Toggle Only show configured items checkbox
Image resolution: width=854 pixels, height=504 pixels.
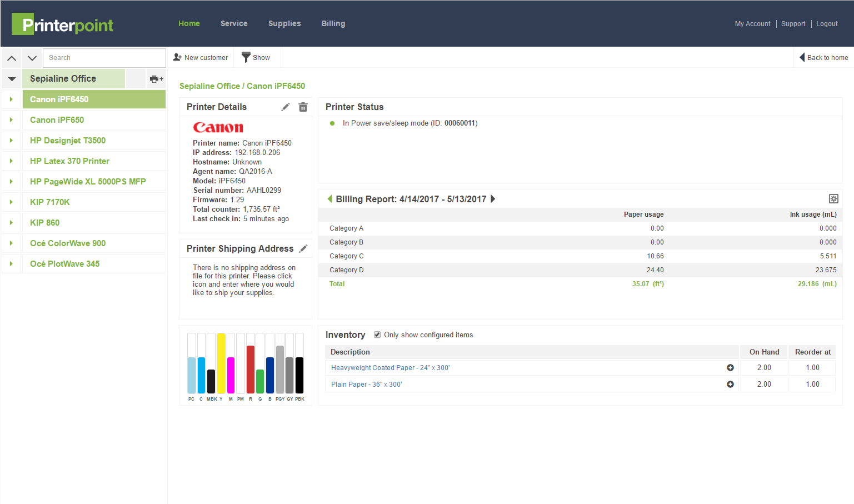pyautogui.click(x=377, y=335)
